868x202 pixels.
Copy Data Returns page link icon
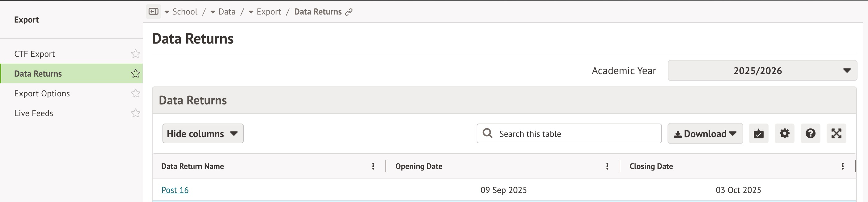click(349, 12)
